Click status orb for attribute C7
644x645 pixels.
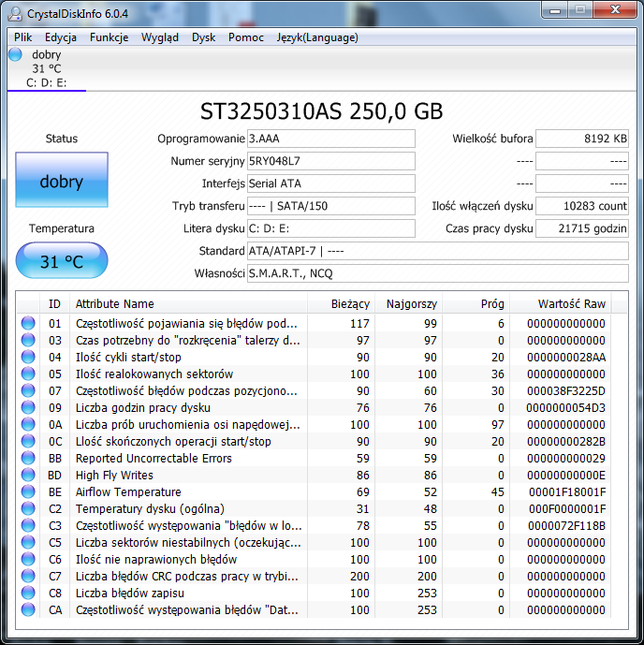pos(28,577)
